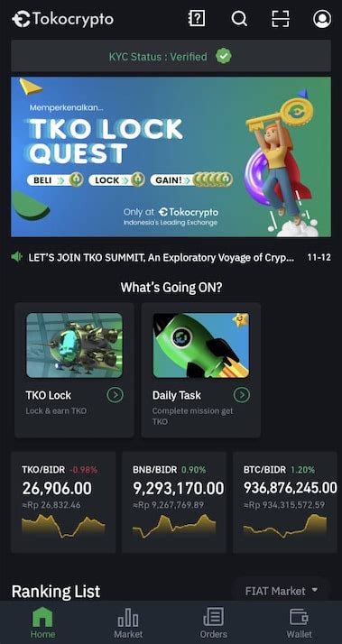Open the Wallet tab
Viewport: 342px width, 644px height.
tap(299, 623)
